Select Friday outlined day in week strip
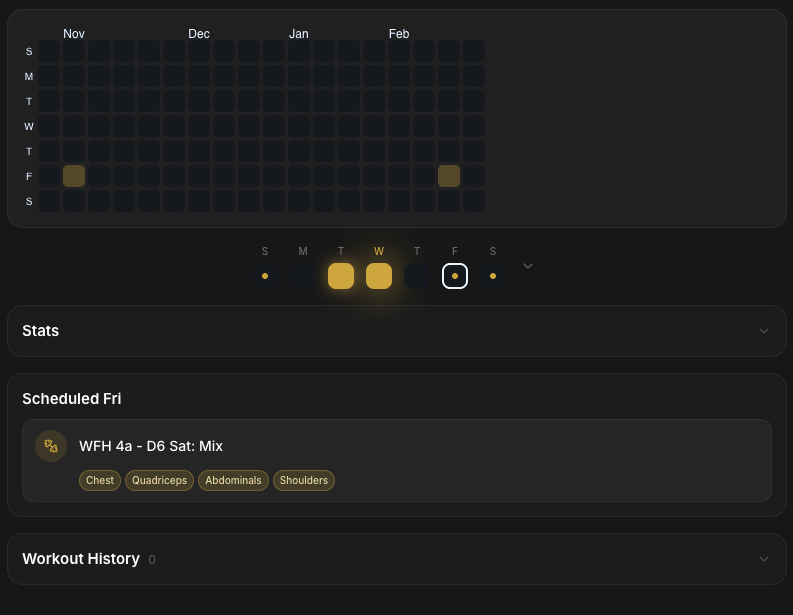 (x=455, y=276)
